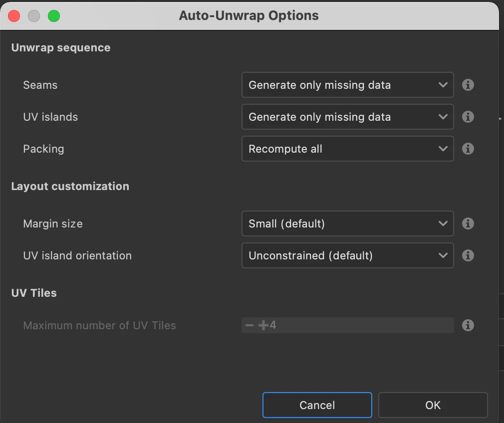Viewport: 504px width, 423px height.
Task: Increase UV Tiles with the plus button
Action: (263, 326)
